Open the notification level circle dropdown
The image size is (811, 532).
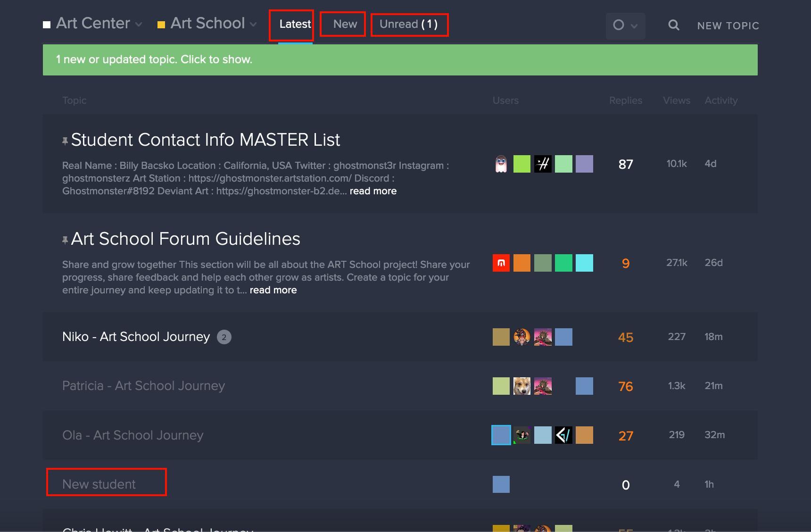[625, 25]
